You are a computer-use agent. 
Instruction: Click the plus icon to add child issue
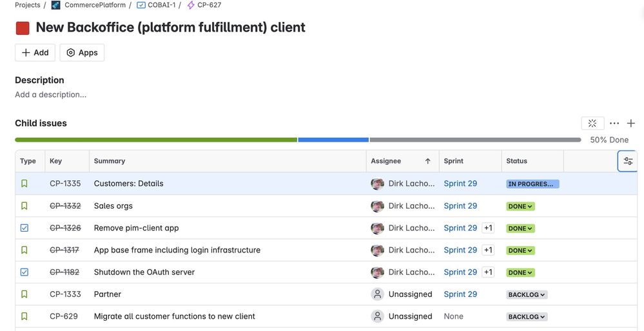coord(631,123)
